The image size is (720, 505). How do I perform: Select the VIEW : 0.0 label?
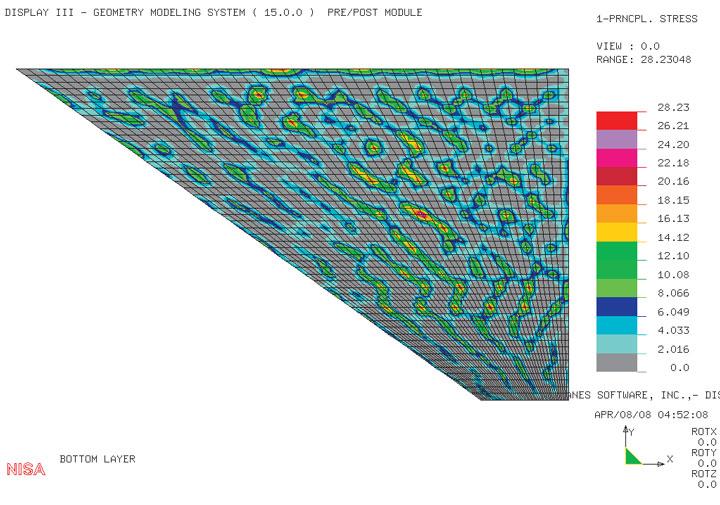[628, 46]
